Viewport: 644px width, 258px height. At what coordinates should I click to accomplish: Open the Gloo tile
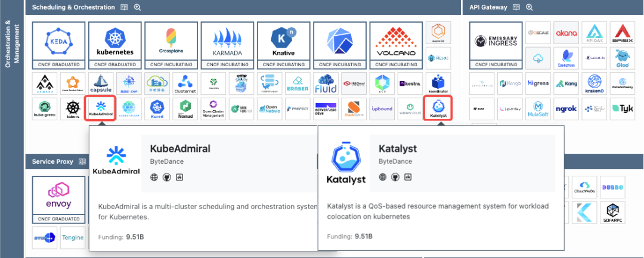click(623, 58)
